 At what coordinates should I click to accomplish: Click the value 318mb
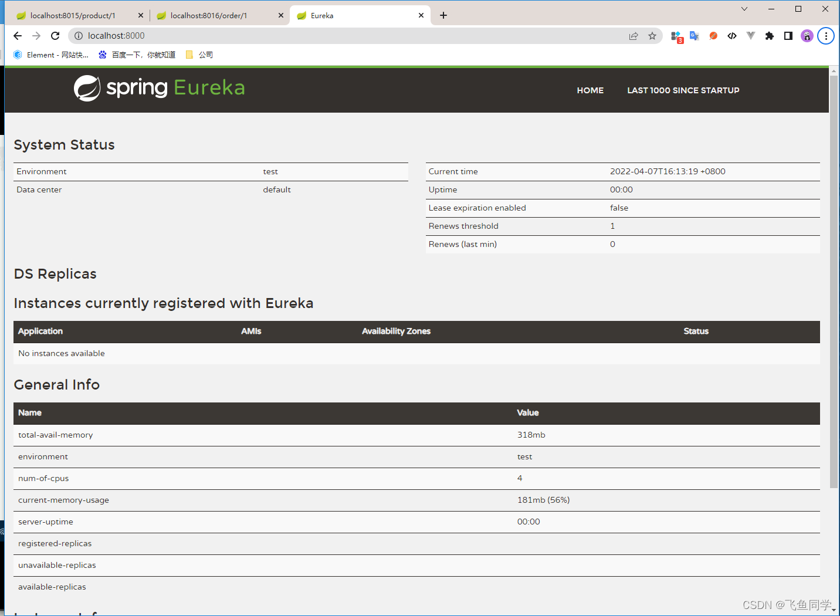pyautogui.click(x=531, y=435)
